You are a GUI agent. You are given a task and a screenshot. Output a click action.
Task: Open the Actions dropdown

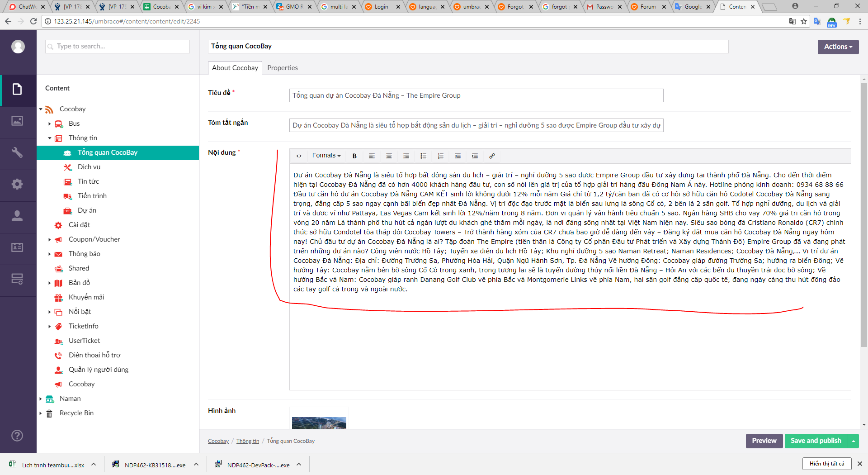pos(838,47)
